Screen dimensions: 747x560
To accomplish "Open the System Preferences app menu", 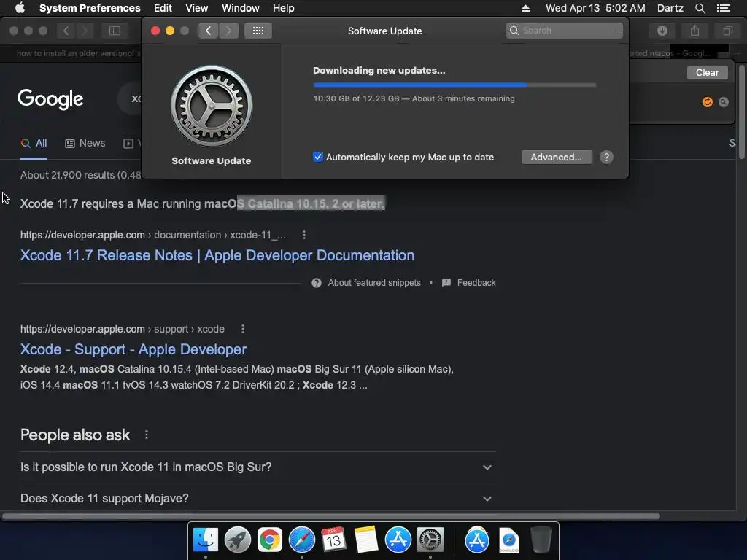I will click(x=90, y=8).
